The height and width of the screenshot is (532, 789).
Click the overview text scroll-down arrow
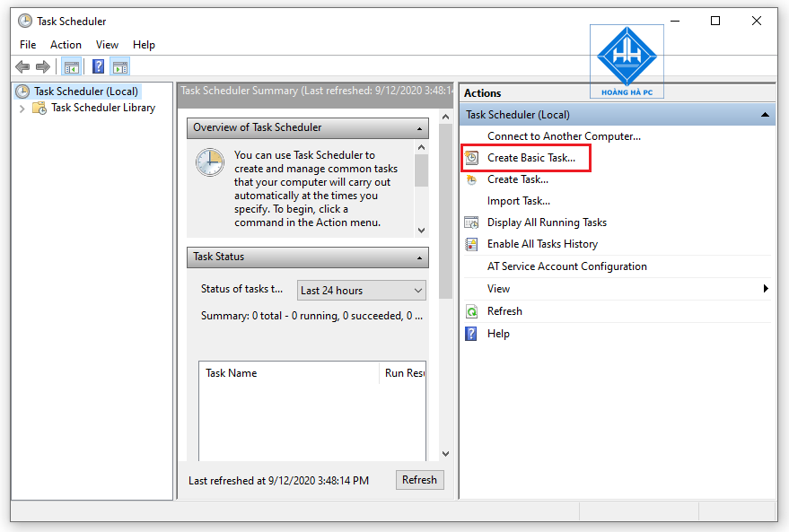[422, 231]
